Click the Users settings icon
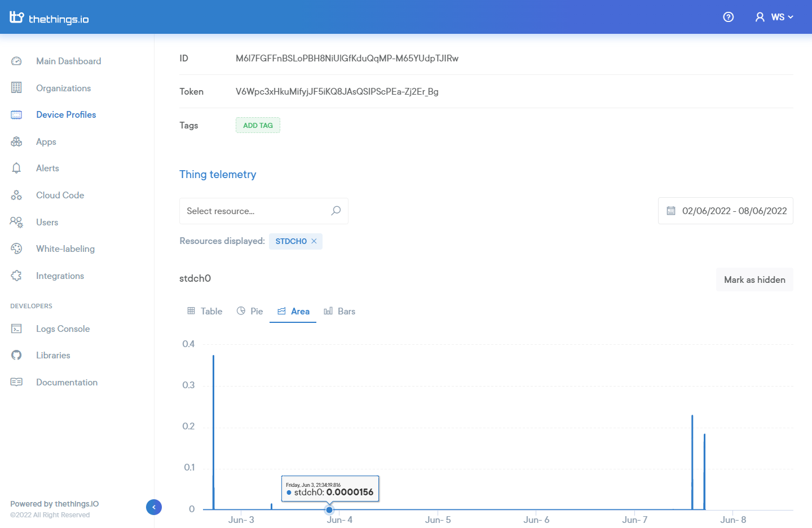The width and height of the screenshot is (812, 528). click(16, 222)
